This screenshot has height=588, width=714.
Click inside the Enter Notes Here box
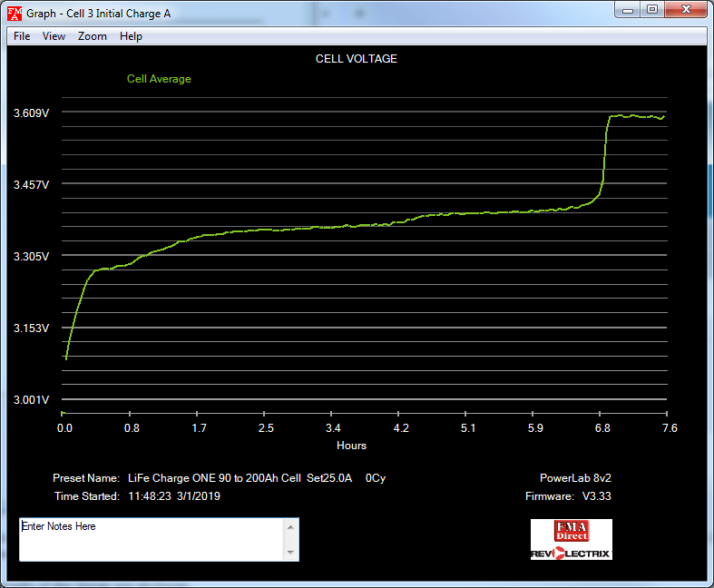(x=151, y=539)
